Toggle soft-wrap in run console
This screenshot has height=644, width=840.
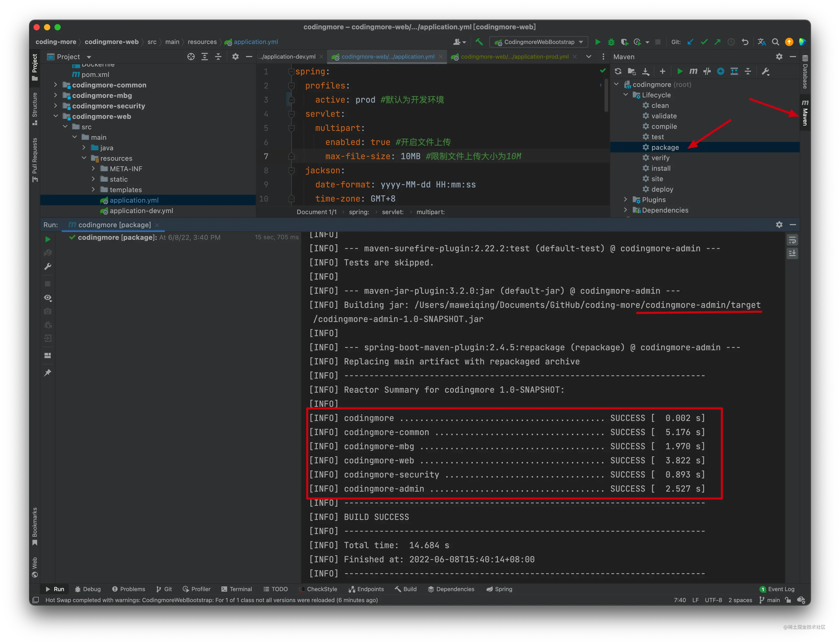click(x=792, y=240)
